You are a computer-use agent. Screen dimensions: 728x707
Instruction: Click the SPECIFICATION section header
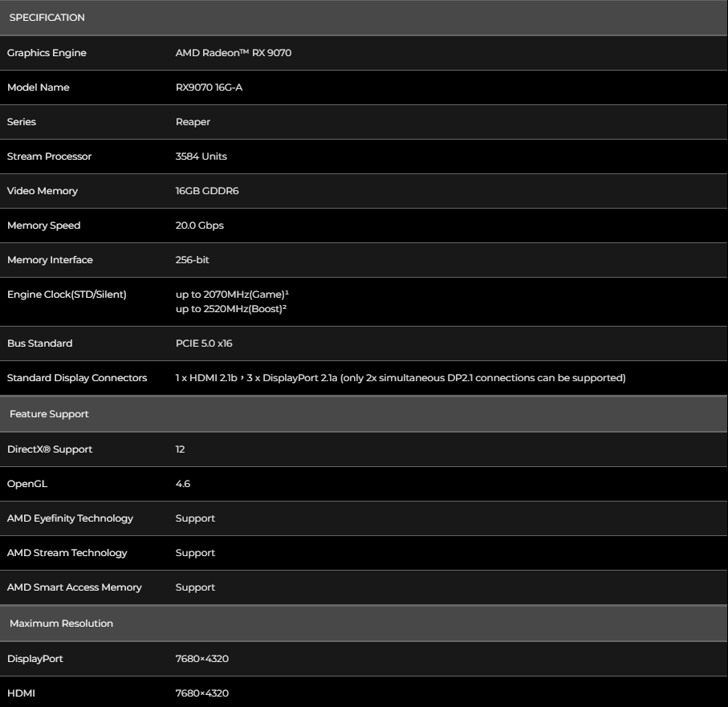tap(47, 18)
